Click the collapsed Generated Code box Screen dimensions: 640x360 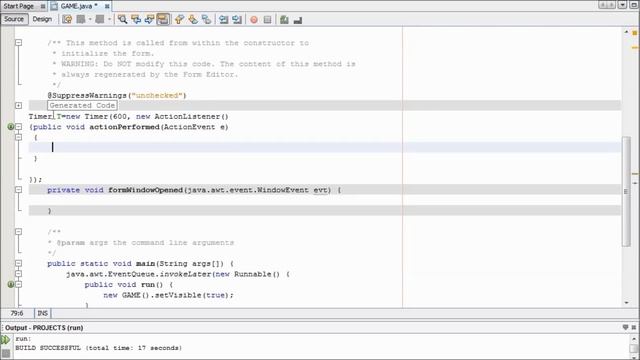82,105
